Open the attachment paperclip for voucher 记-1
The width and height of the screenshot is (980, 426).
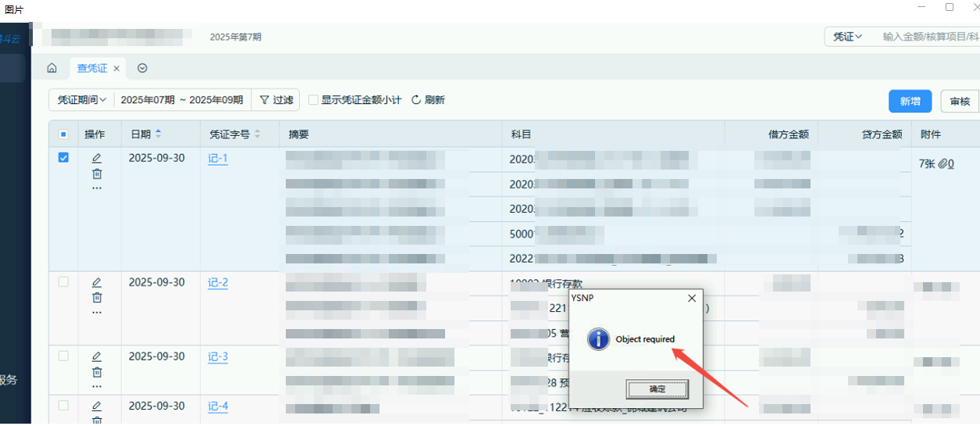946,163
